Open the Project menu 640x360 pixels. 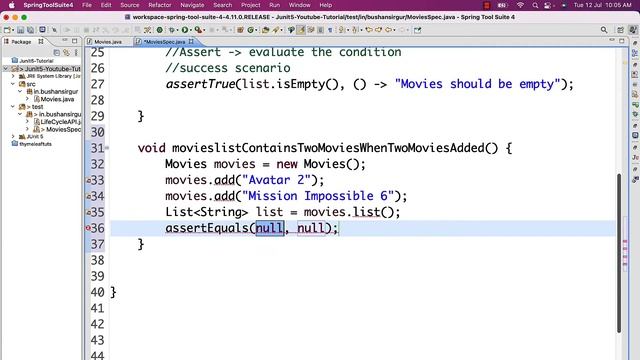250,5
